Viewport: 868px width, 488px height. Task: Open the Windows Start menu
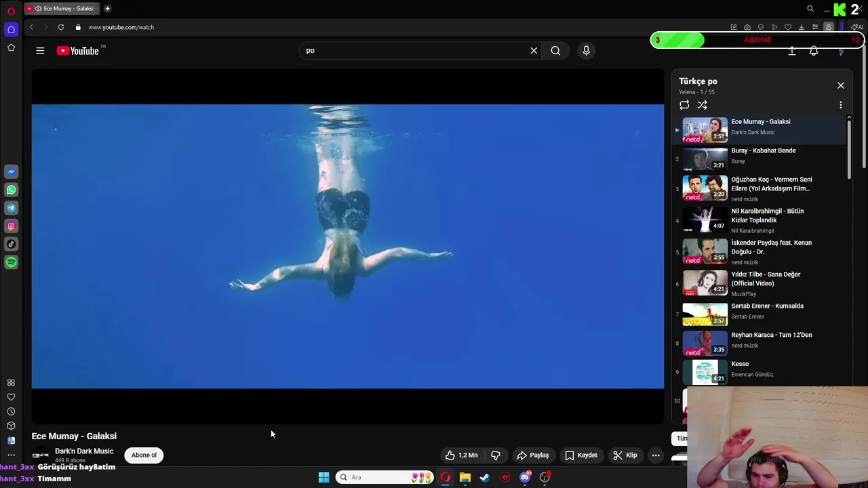(323, 477)
